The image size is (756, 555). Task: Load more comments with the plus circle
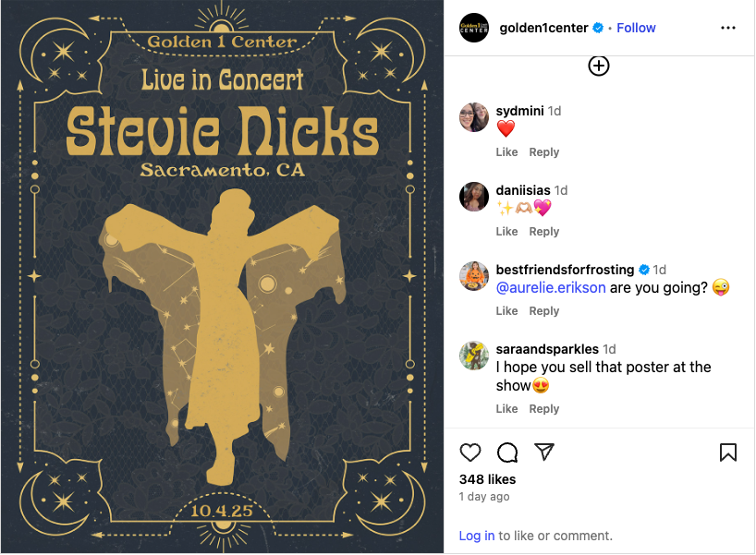pos(599,66)
